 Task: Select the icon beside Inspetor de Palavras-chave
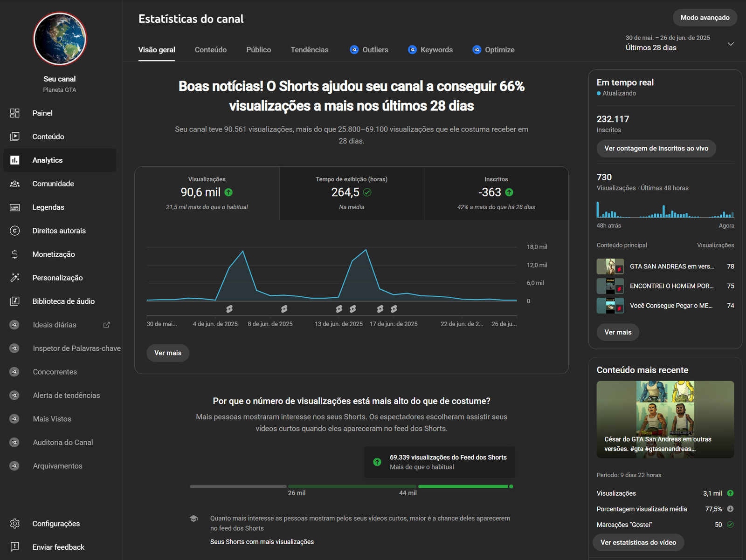[x=14, y=348]
